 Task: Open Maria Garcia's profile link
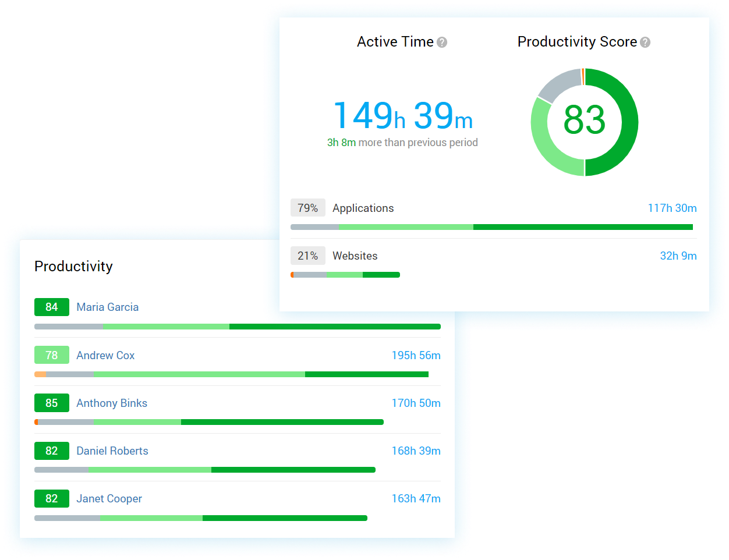click(107, 307)
